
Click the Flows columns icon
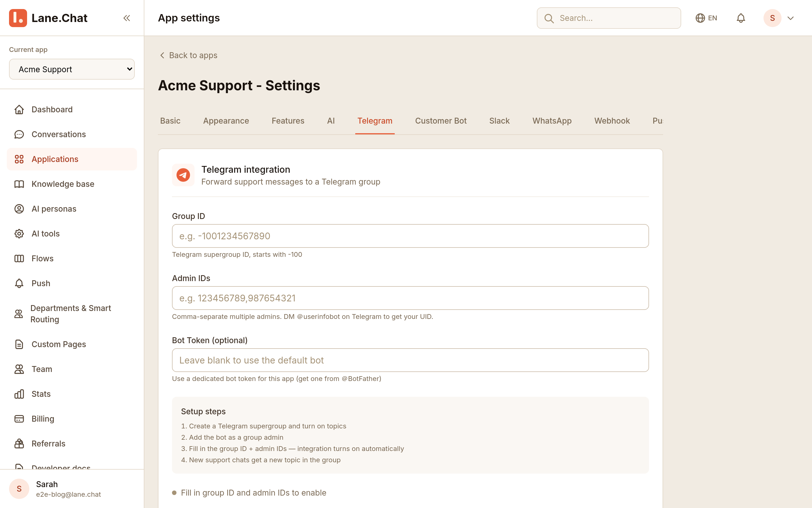(19, 259)
